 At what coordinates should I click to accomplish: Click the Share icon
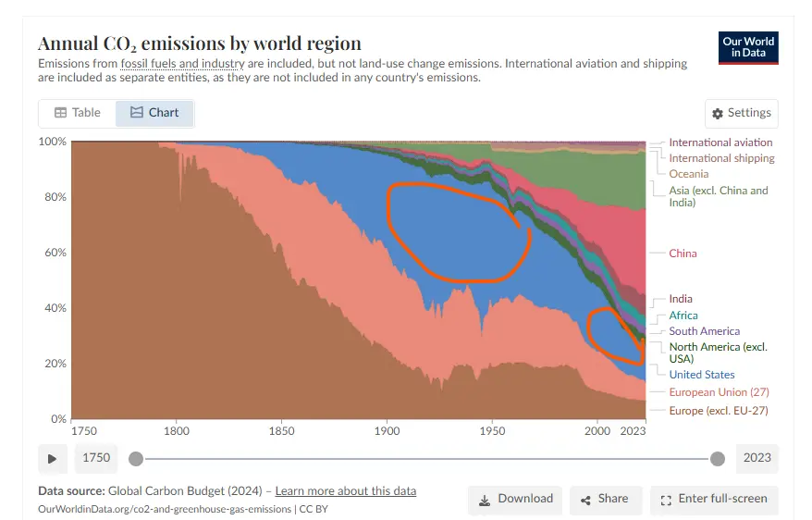click(585, 500)
